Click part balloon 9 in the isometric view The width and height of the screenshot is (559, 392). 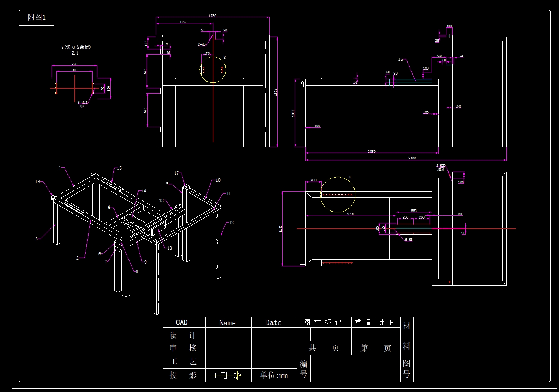pos(145,262)
